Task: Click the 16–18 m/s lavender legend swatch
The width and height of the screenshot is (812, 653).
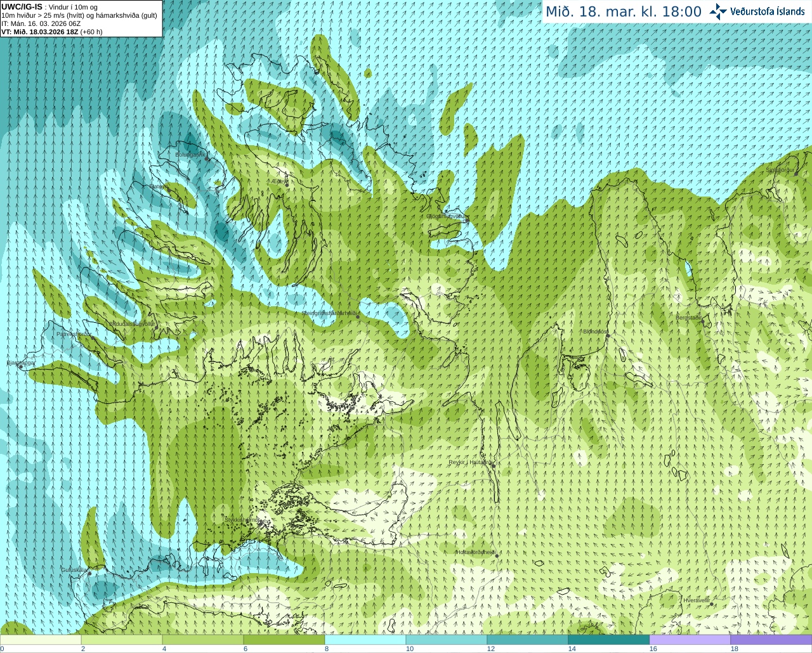Action: (690, 640)
